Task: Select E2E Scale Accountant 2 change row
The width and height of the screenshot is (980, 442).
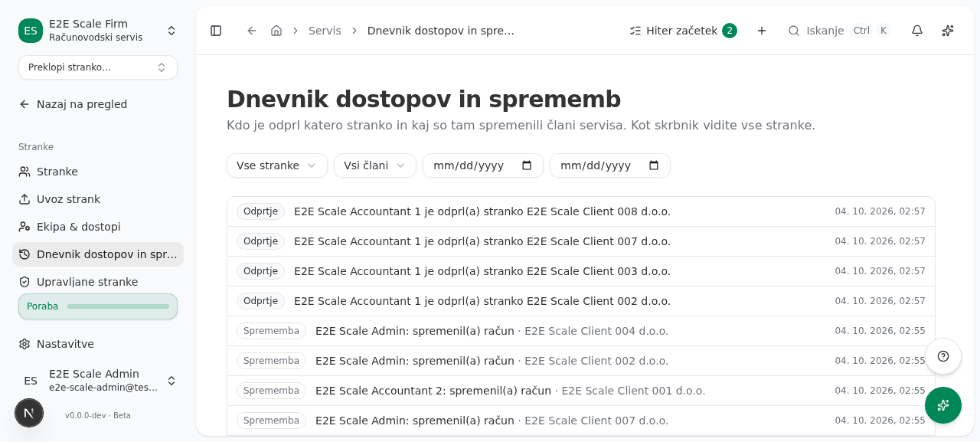Action: 581,391
